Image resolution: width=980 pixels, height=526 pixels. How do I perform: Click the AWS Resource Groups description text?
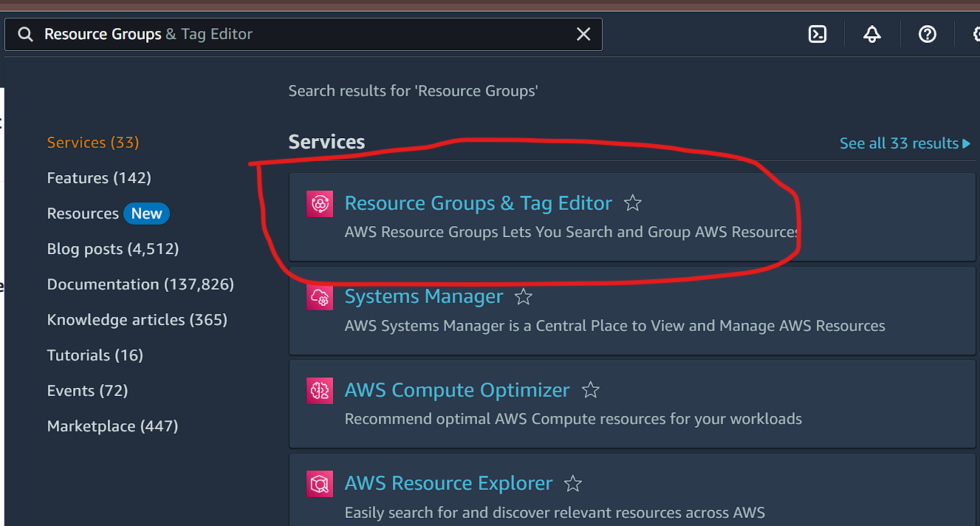[x=572, y=232]
